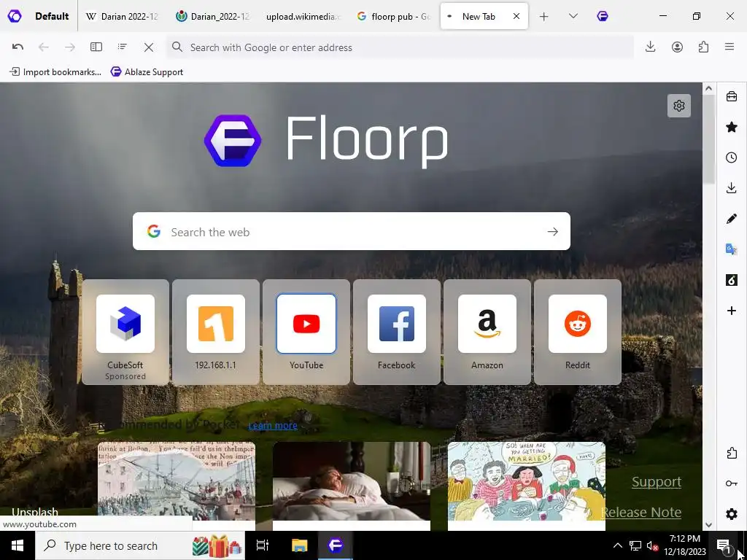Click the Unsplash credit link
747x560 pixels.
tap(35, 512)
